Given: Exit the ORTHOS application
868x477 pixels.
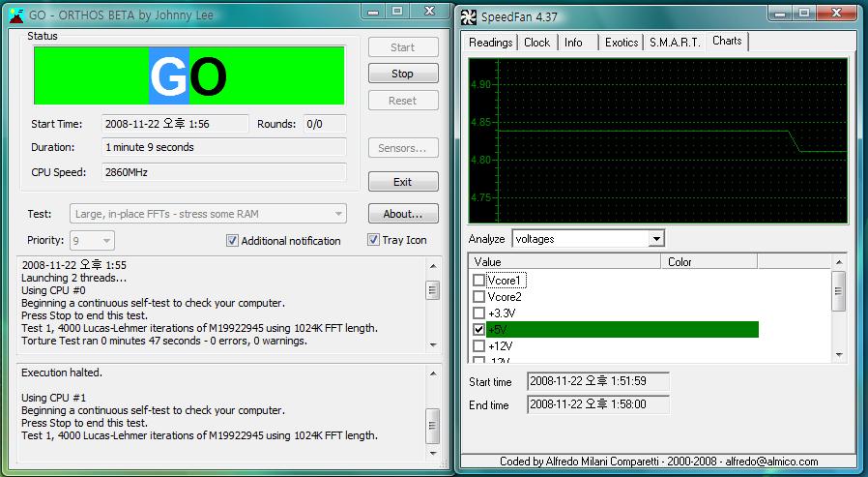Looking at the screenshot, I should [x=403, y=182].
